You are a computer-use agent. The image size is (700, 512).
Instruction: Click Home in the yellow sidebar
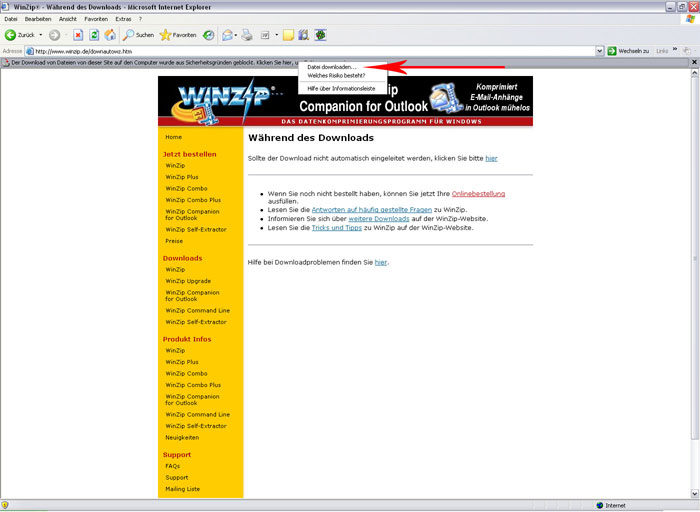[x=173, y=137]
